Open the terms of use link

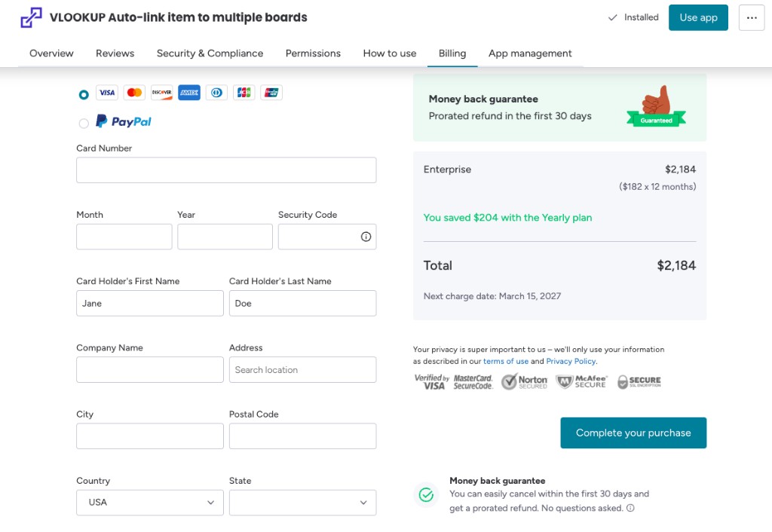point(505,361)
